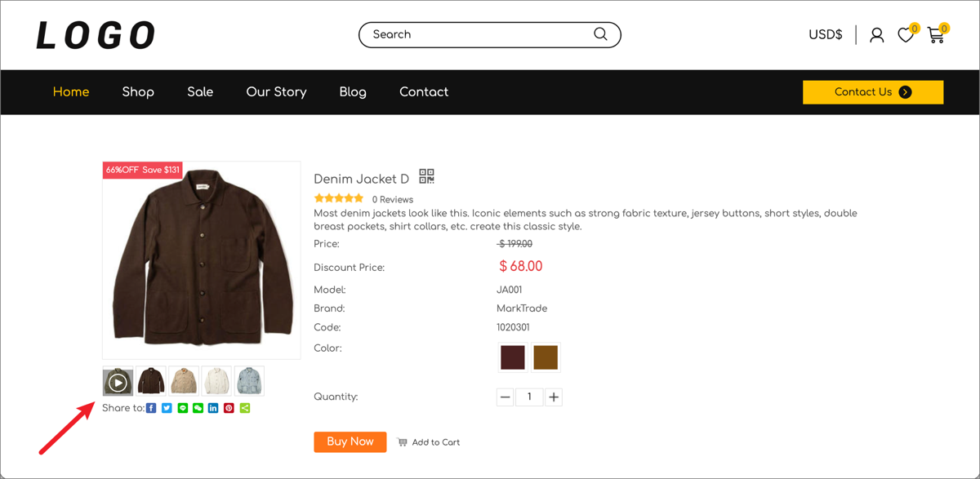Share product to Pinterest
Viewport: 980px width, 479px height.
(229, 408)
